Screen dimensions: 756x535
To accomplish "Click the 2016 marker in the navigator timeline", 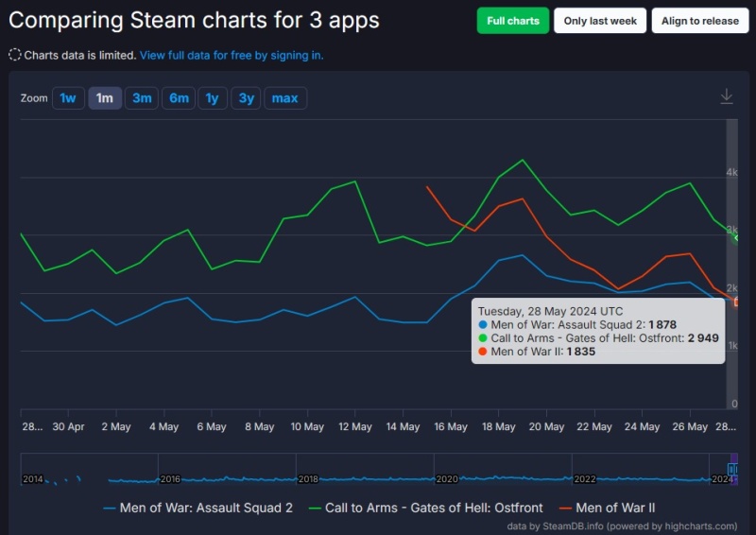I will tap(170, 479).
